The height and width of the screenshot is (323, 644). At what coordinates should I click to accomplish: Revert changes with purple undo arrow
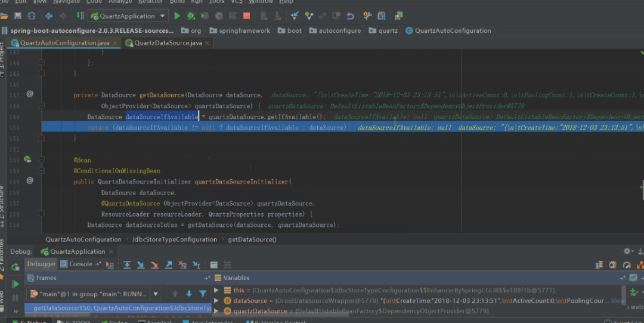click(350, 16)
